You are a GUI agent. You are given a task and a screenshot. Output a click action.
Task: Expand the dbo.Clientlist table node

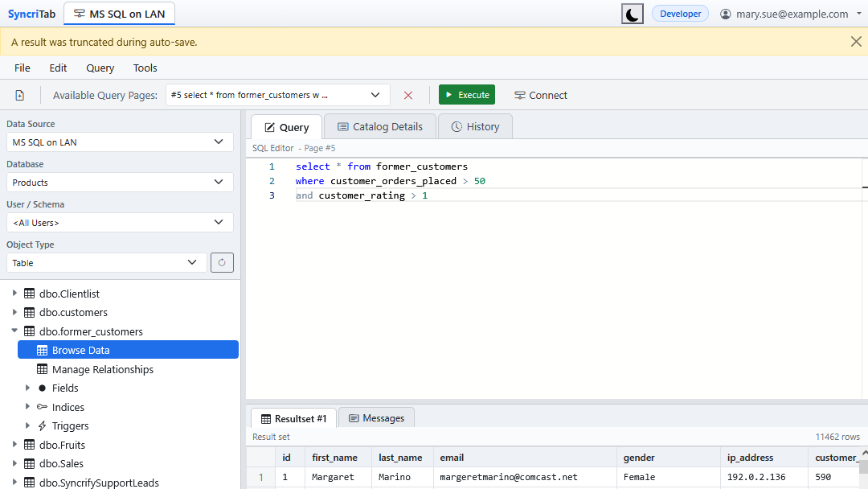coord(14,293)
